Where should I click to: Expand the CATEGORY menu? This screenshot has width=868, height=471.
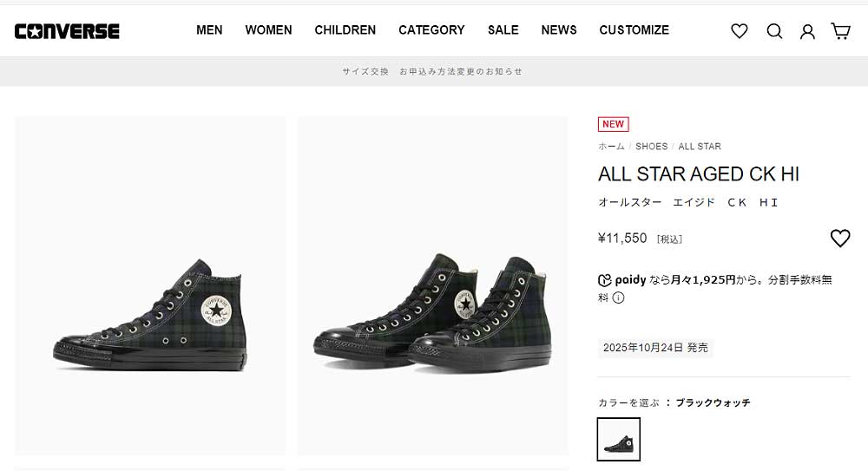coord(431,30)
